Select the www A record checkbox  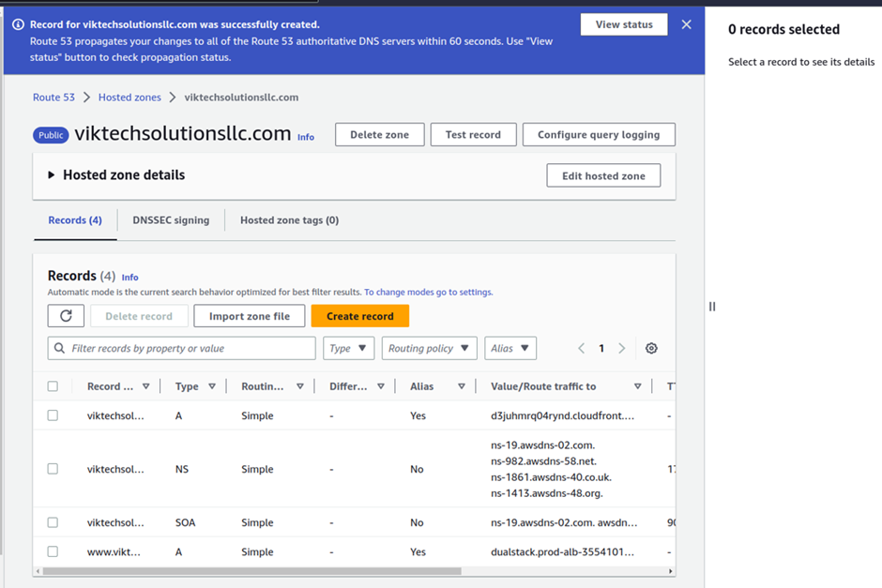tap(53, 551)
